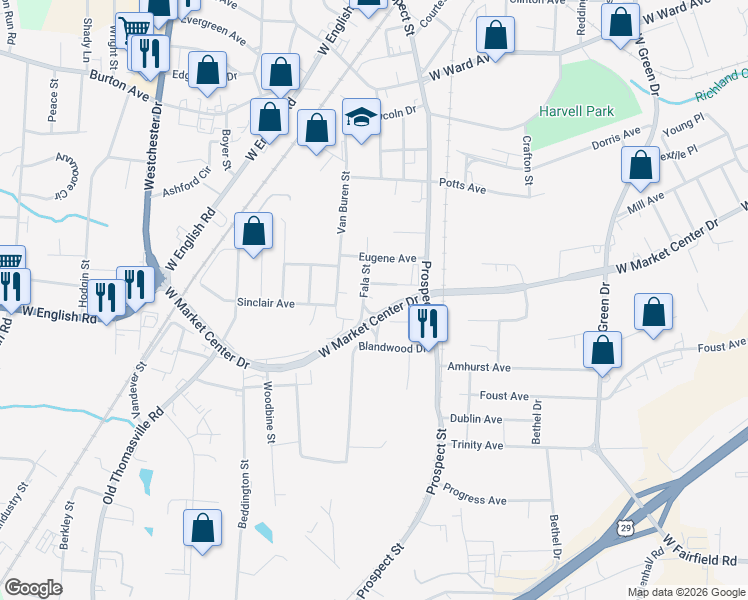The height and width of the screenshot is (600, 748).
Task: Select the shopping marker above Sinclair Ave
Action: tap(253, 231)
